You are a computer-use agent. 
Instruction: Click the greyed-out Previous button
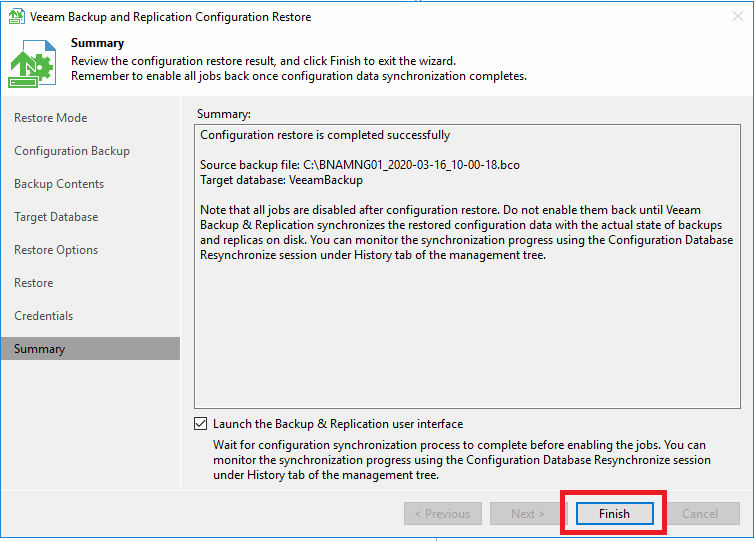tap(443, 514)
